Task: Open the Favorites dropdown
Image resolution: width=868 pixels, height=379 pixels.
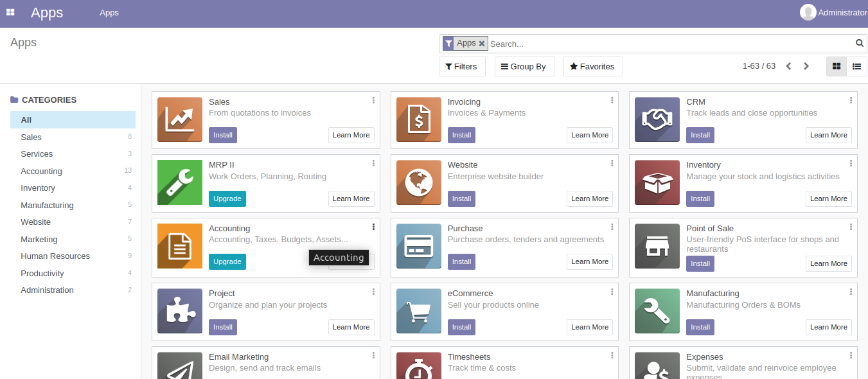Action: tap(592, 66)
